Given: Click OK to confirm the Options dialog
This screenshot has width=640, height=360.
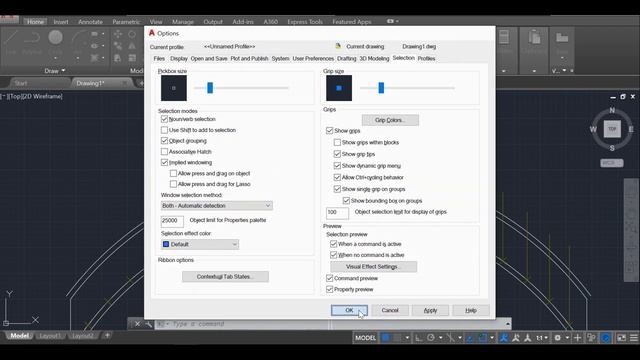Looking at the screenshot, I should pos(349,311).
